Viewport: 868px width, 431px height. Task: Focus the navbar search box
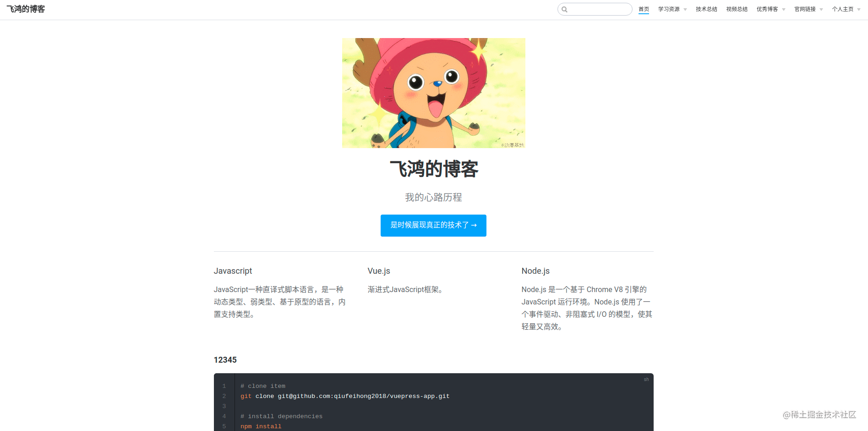tap(595, 9)
